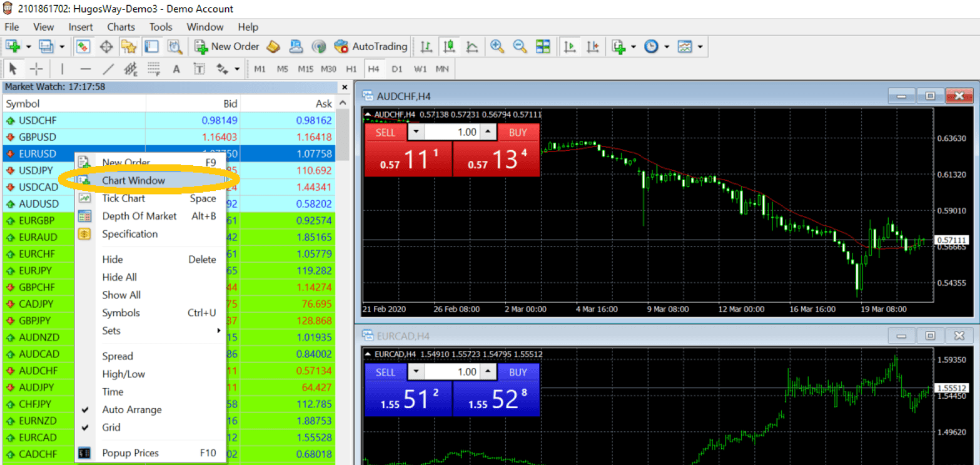
Task: Uncheck Auto Arrange in context menu
Action: point(132,410)
